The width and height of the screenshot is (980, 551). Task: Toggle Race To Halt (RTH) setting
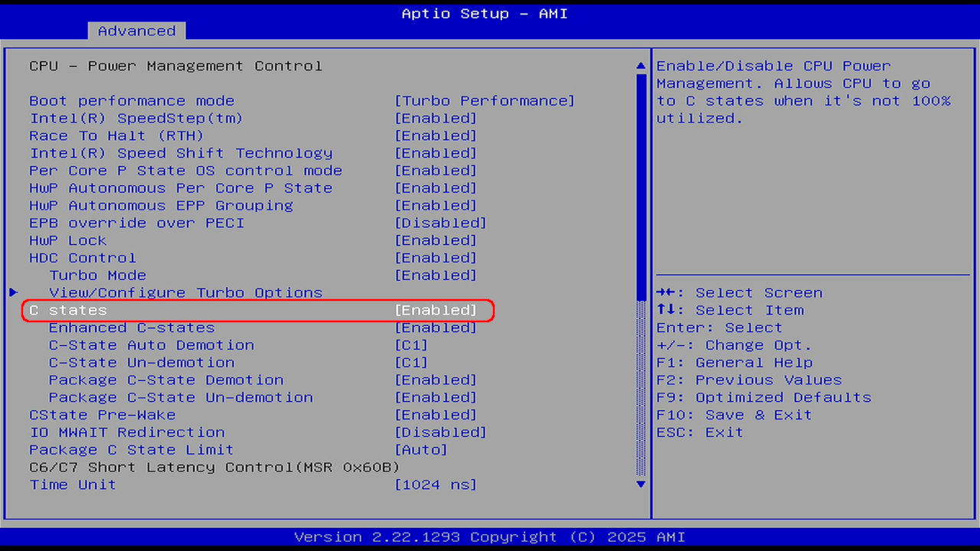(x=253, y=136)
